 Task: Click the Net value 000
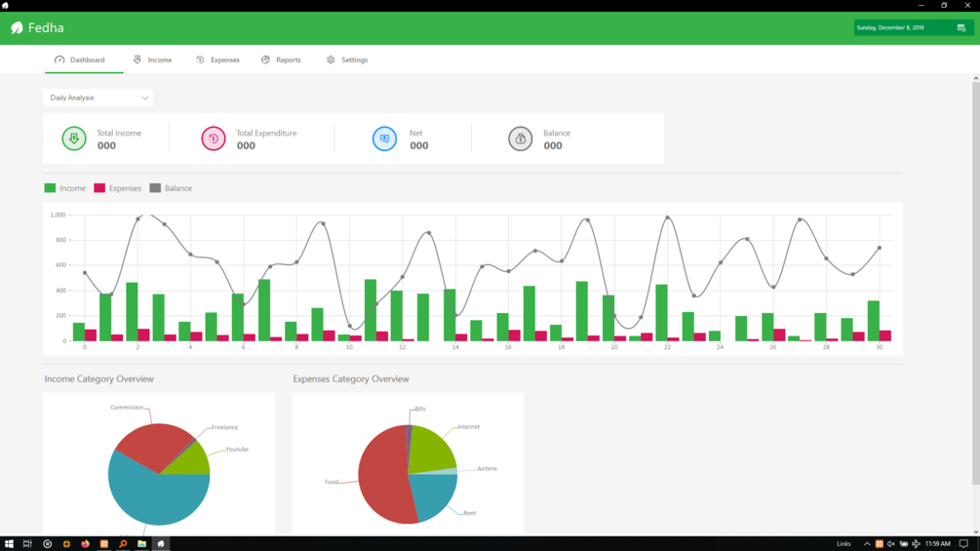pos(418,145)
